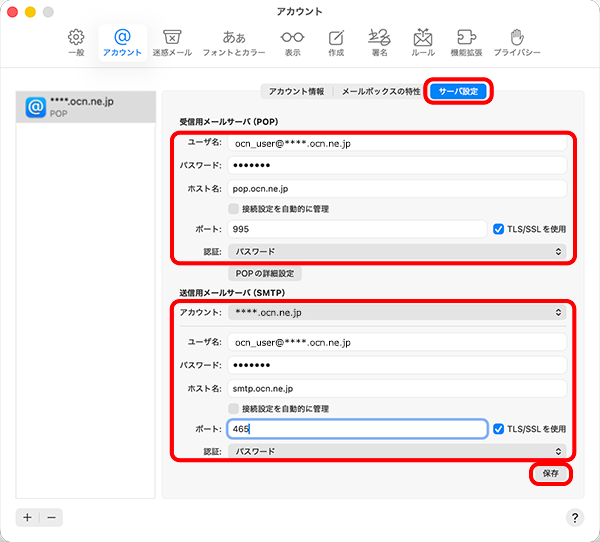Image resolution: width=600 pixels, height=542 pixels.
Task: Open SMTP account (アカウント) dropdown
Action: 397,313
